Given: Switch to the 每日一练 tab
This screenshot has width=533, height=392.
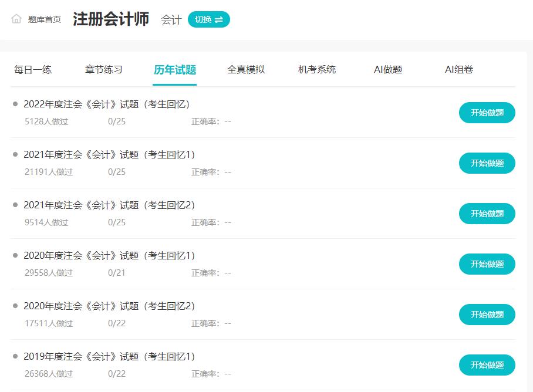Looking at the screenshot, I should tap(33, 70).
